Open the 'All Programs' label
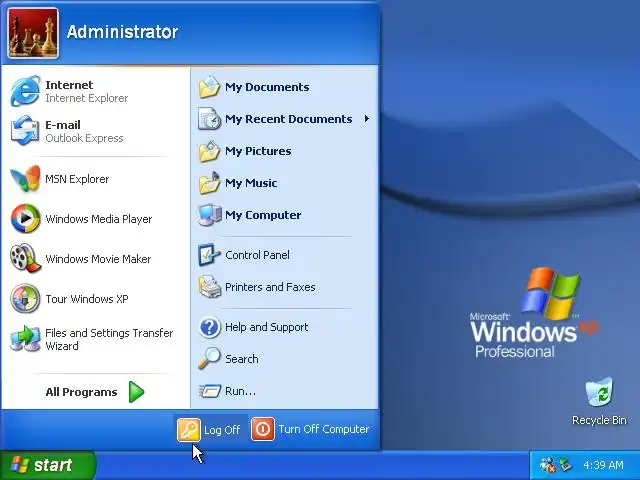Screen dimensions: 640x480 click(81, 392)
